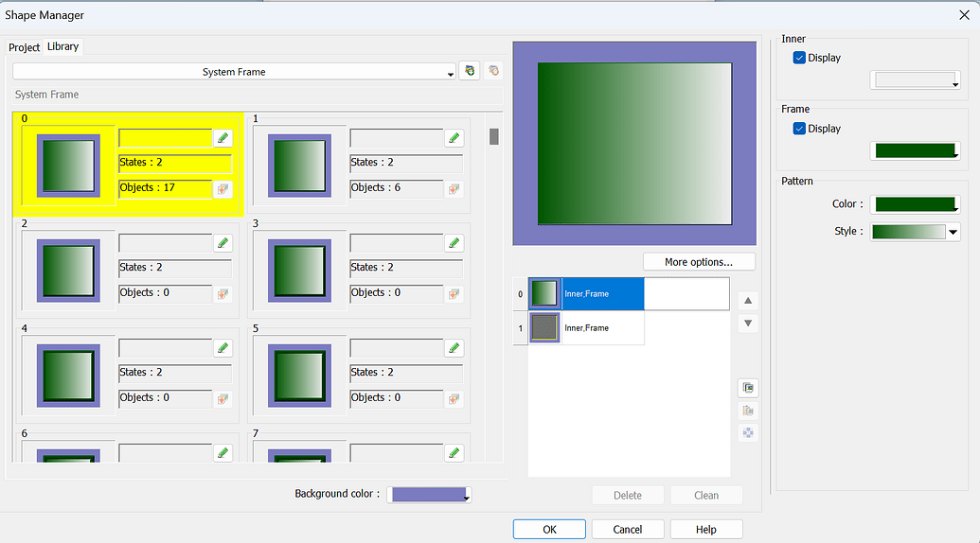The height and width of the screenshot is (543, 980).
Task: Click the library icon next to System Frame dropdown
Action: (470, 71)
